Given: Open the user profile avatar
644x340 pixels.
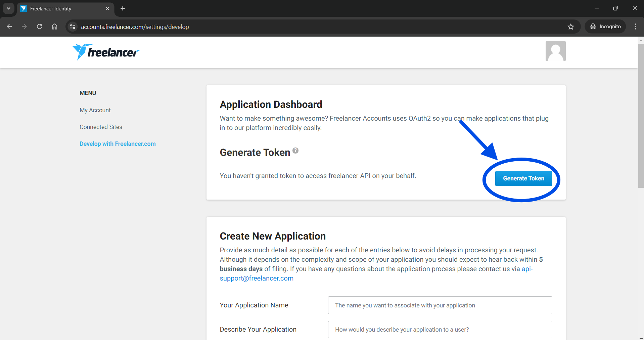Looking at the screenshot, I should [x=555, y=51].
